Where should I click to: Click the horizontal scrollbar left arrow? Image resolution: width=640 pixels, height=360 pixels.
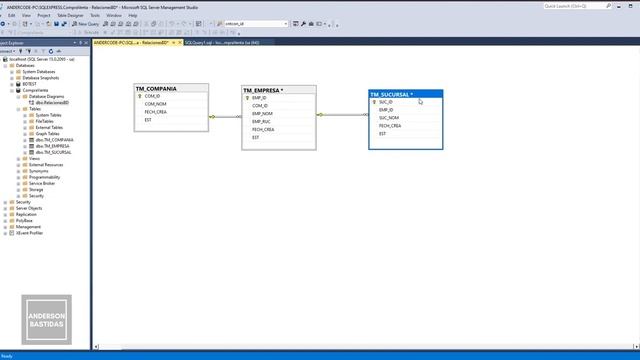point(96,347)
